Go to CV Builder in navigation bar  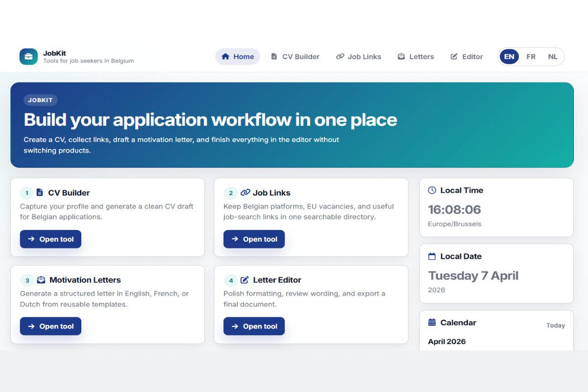[x=295, y=56]
